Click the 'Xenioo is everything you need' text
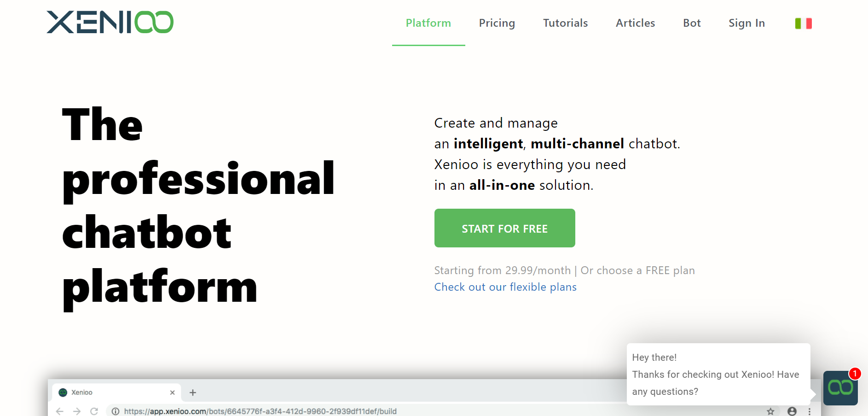The width and height of the screenshot is (868, 416). pyautogui.click(x=530, y=164)
